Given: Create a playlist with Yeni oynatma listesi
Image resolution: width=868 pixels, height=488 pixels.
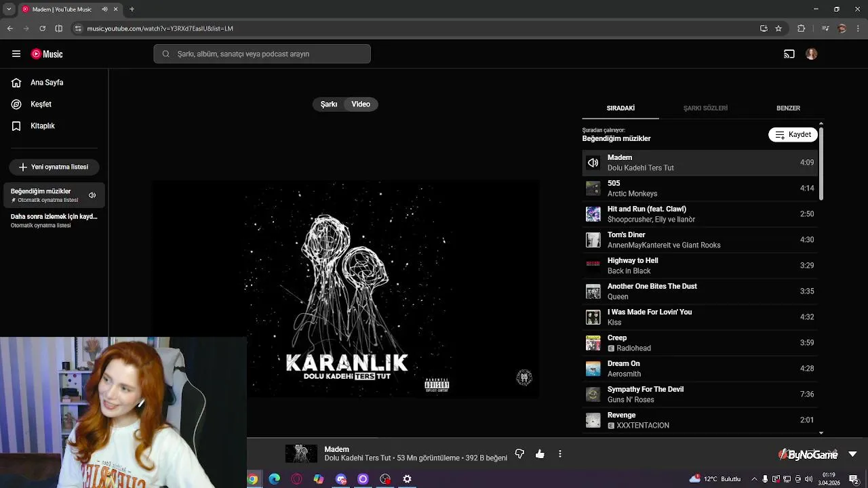Looking at the screenshot, I should [x=54, y=167].
